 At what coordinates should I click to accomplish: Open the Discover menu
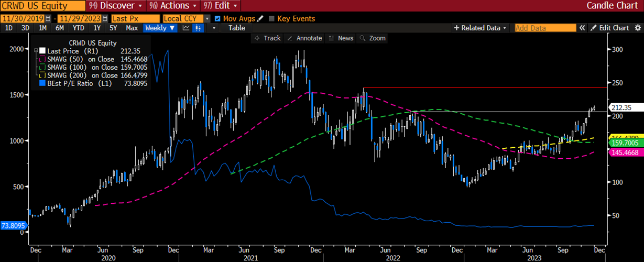116,6
